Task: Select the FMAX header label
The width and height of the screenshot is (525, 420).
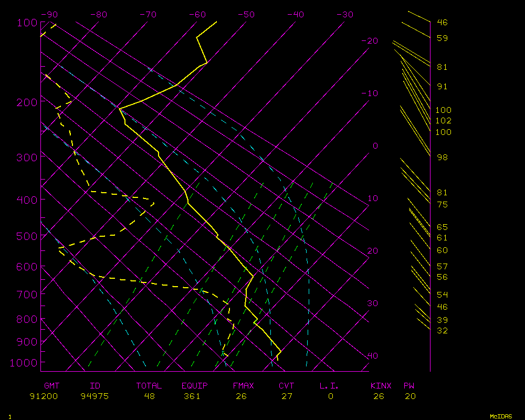Action: 243,386
